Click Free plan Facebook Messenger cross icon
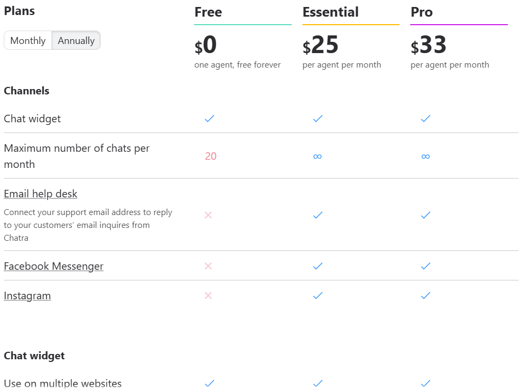Viewport: 532px width, 392px height. point(209,266)
